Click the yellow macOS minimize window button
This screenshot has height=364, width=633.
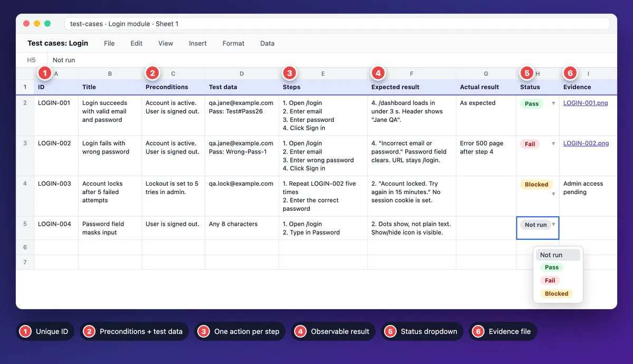click(x=37, y=24)
